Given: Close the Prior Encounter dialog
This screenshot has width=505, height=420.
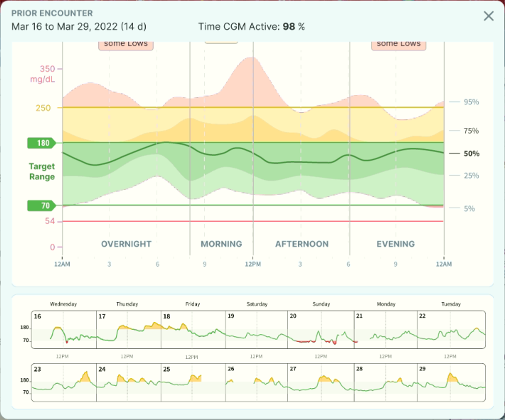Looking at the screenshot, I should [488, 16].
